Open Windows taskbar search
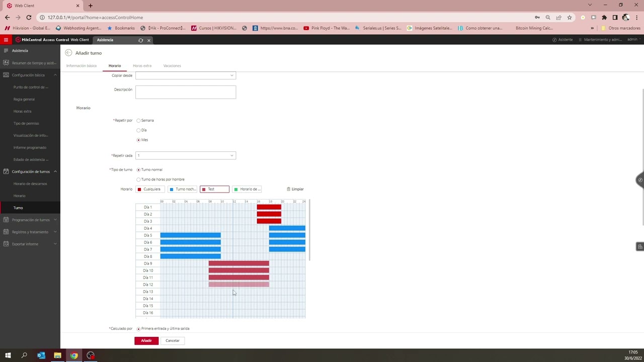 24,355
